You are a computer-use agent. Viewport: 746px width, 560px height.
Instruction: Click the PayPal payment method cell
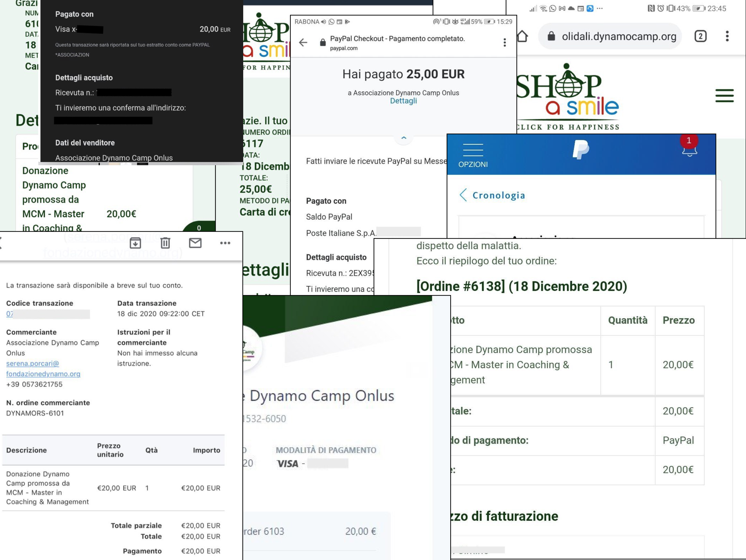tap(678, 440)
